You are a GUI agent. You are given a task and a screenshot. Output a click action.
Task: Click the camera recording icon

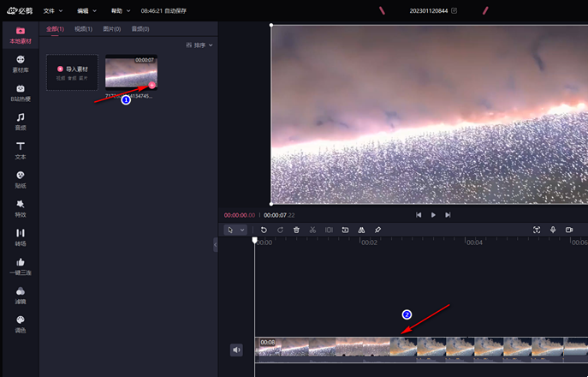tap(569, 230)
